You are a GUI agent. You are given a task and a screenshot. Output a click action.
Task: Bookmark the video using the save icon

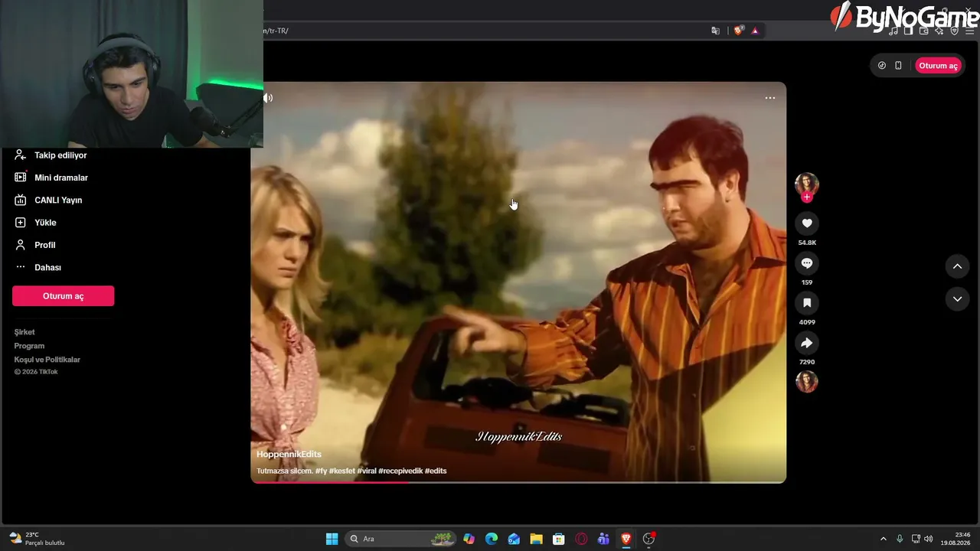pos(806,302)
